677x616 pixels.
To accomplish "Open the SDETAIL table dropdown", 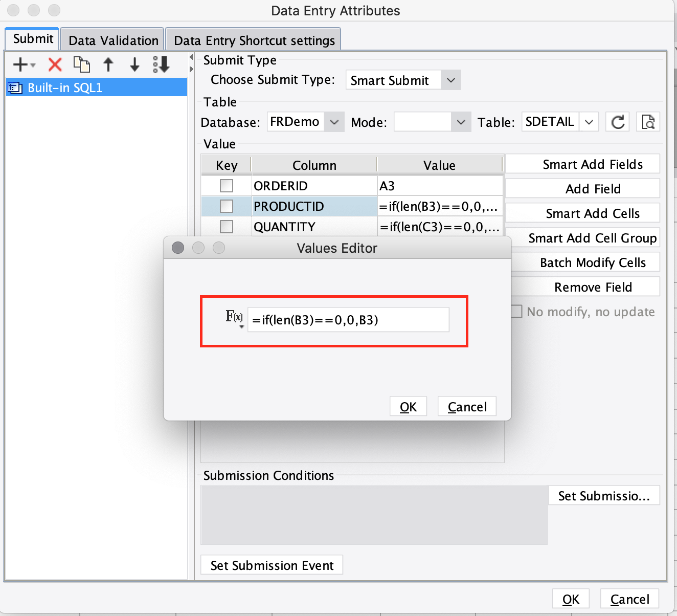I will 589,122.
